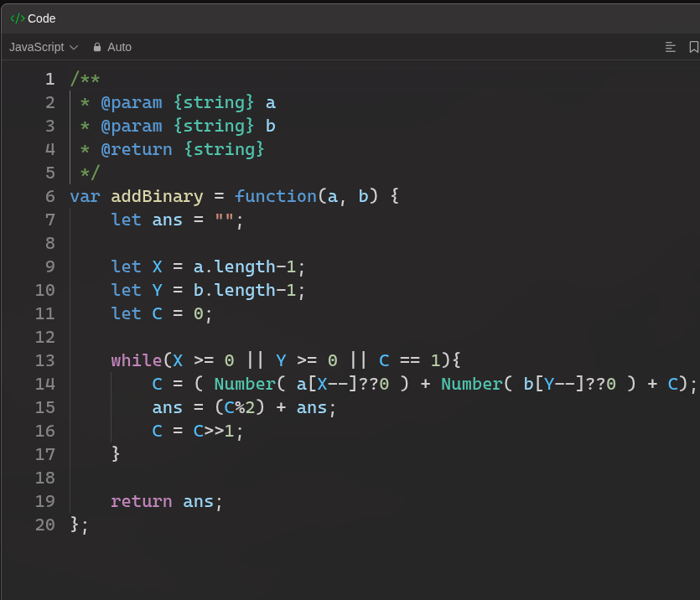
Task: Click empty line 12 in editor
Action: coord(384,337)
